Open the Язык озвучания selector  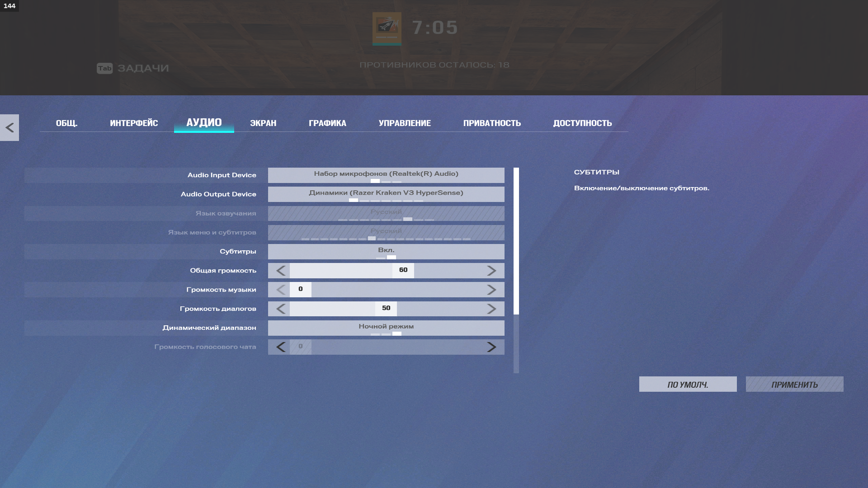[x=386, y=213]
